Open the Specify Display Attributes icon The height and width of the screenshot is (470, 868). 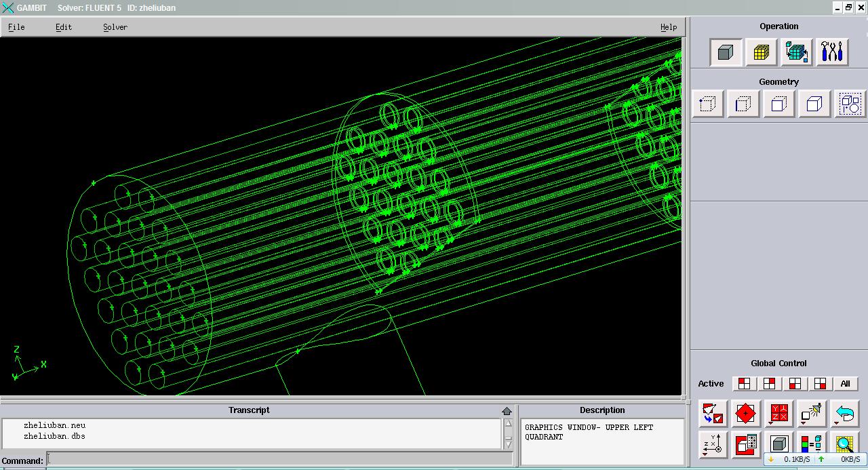[x=746, y=445]
